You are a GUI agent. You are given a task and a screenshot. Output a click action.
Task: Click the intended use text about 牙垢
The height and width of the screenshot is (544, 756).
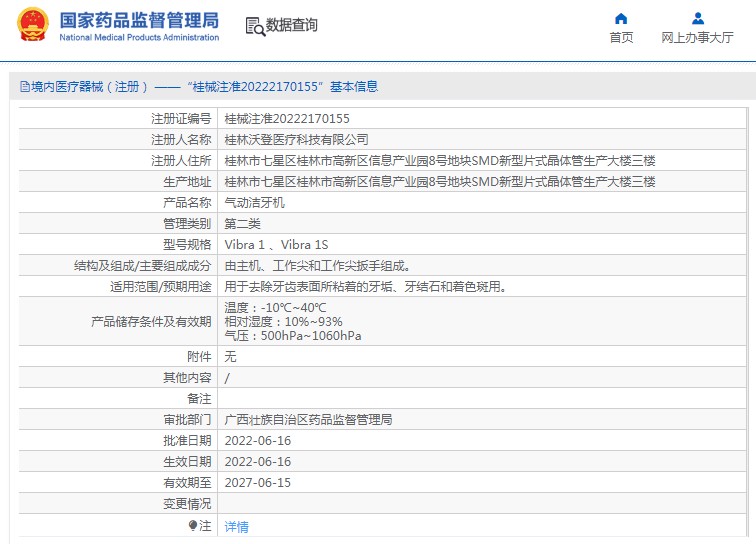click(365, 287)
